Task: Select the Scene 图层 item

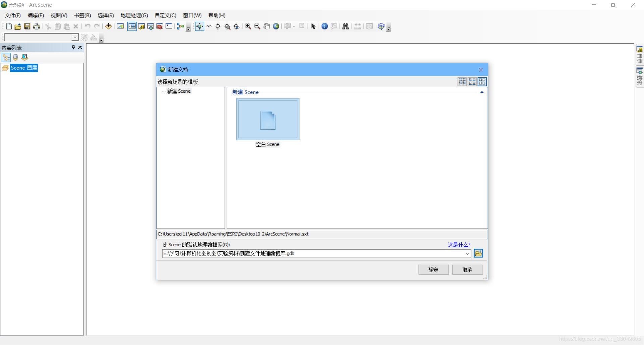Action: 24,68
